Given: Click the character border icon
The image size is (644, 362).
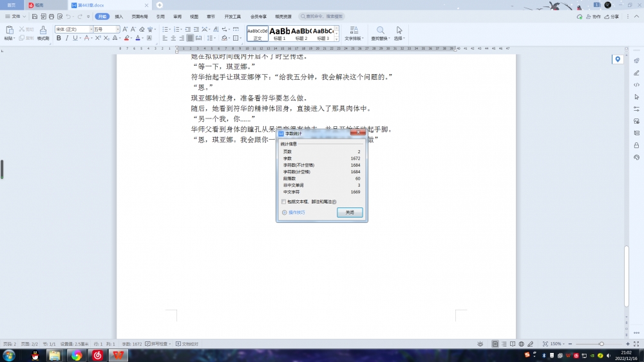Looking at the screenshot, I should click(149, 38).
